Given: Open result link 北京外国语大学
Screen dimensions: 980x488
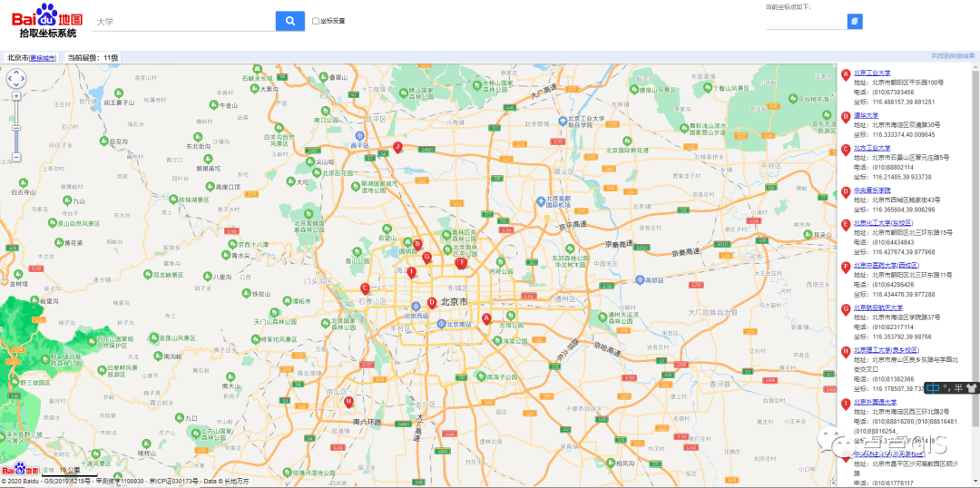Looking at the screenshot, I should (x=875, y=402).
